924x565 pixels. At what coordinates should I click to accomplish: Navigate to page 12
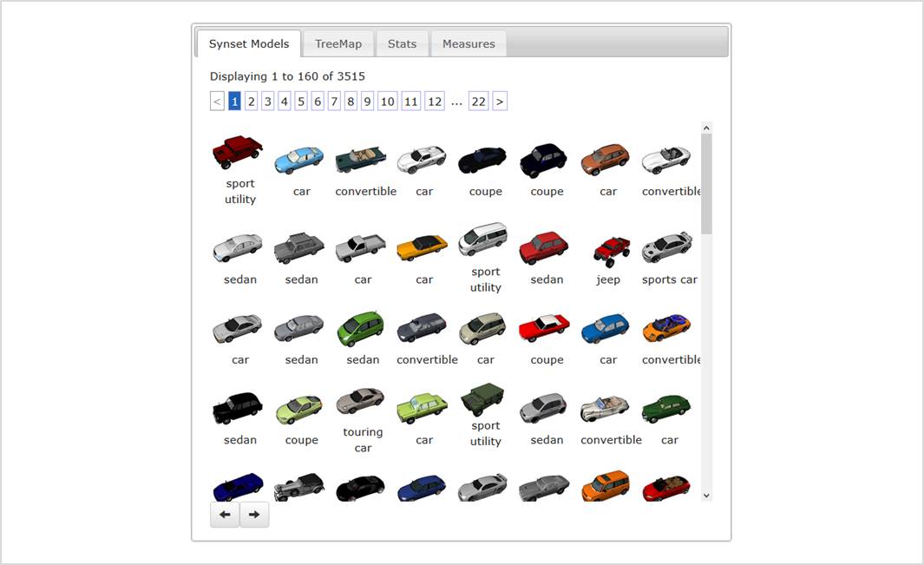[x=435, y=102]
